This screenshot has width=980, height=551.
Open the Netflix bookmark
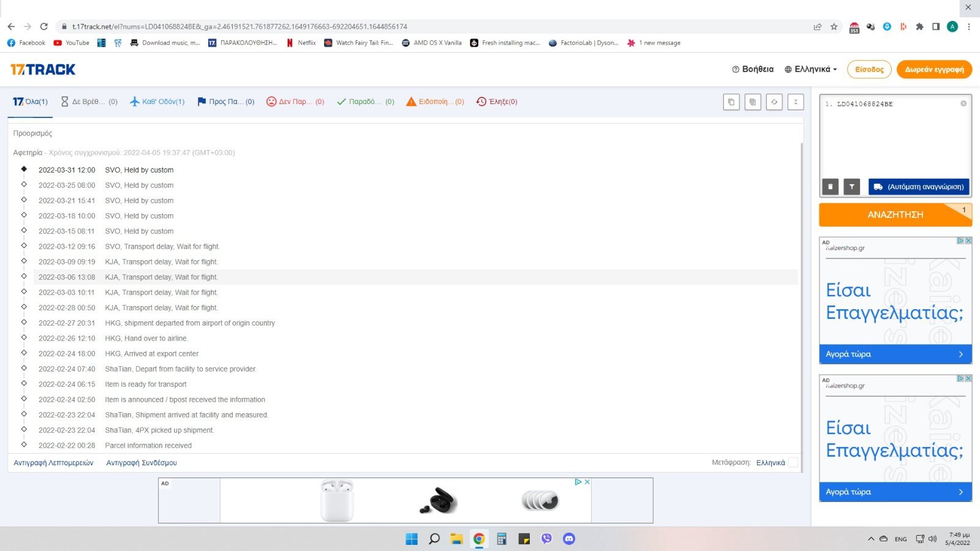[301, 43]
